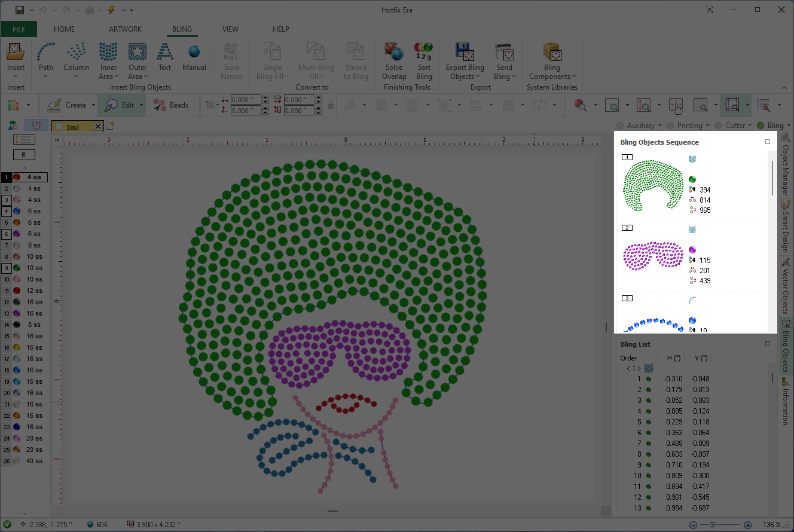Open dropdown next to library books icon

tap(28, 105)
